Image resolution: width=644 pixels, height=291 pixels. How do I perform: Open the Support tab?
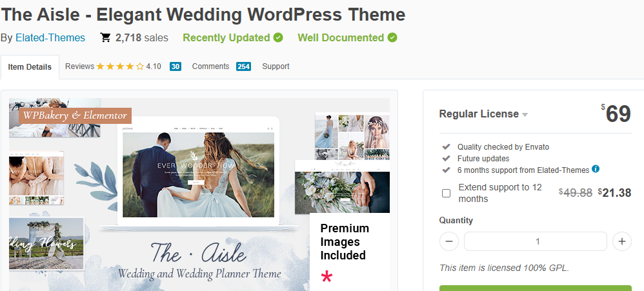pos(276,66)
